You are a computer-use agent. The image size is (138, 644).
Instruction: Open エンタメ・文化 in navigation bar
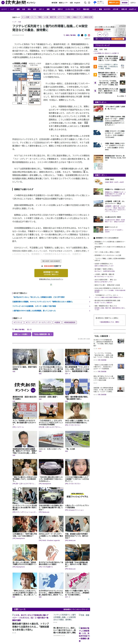click(70, 9)
